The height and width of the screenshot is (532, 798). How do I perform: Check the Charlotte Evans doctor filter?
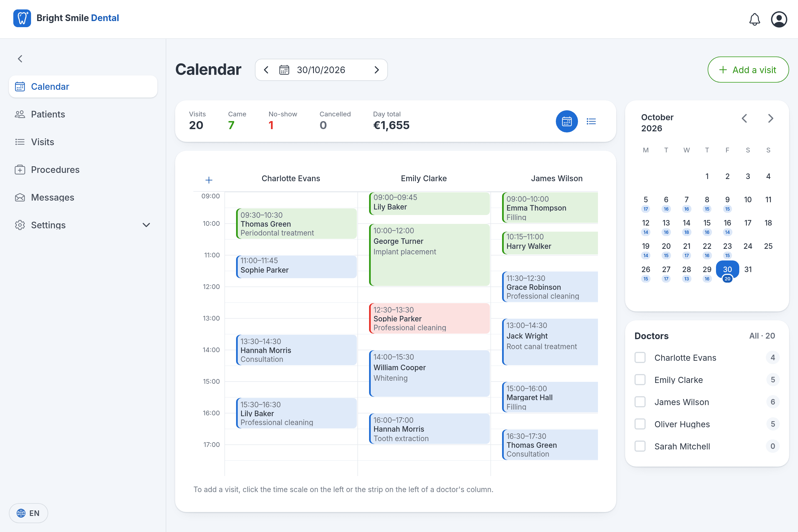[x=640, y=358]
